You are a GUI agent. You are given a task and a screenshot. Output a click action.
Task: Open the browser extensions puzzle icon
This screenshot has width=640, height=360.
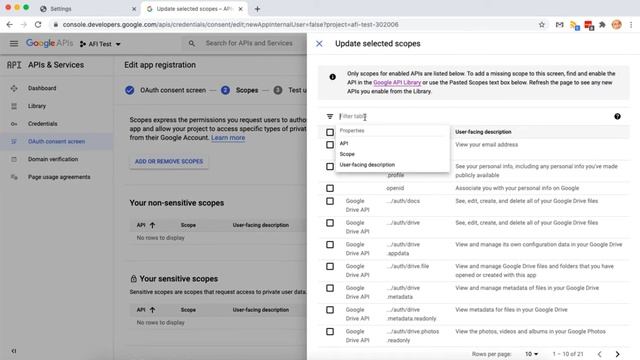pos(602,25)
